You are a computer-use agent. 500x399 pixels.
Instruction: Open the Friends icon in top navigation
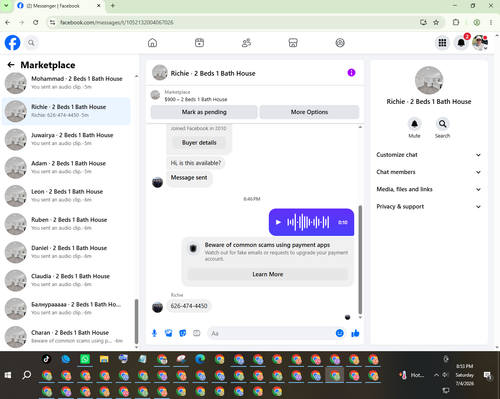click(x=246, y=43)
